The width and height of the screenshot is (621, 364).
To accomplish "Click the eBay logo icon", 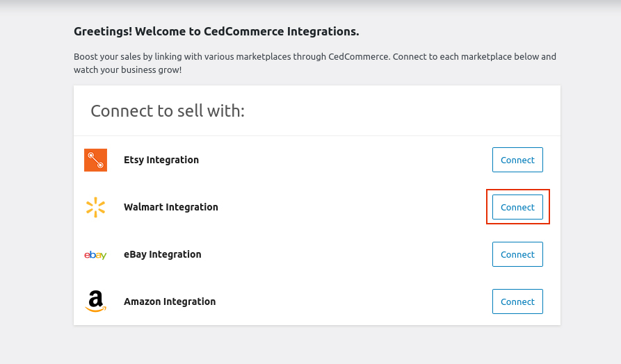I will [95, 255].
